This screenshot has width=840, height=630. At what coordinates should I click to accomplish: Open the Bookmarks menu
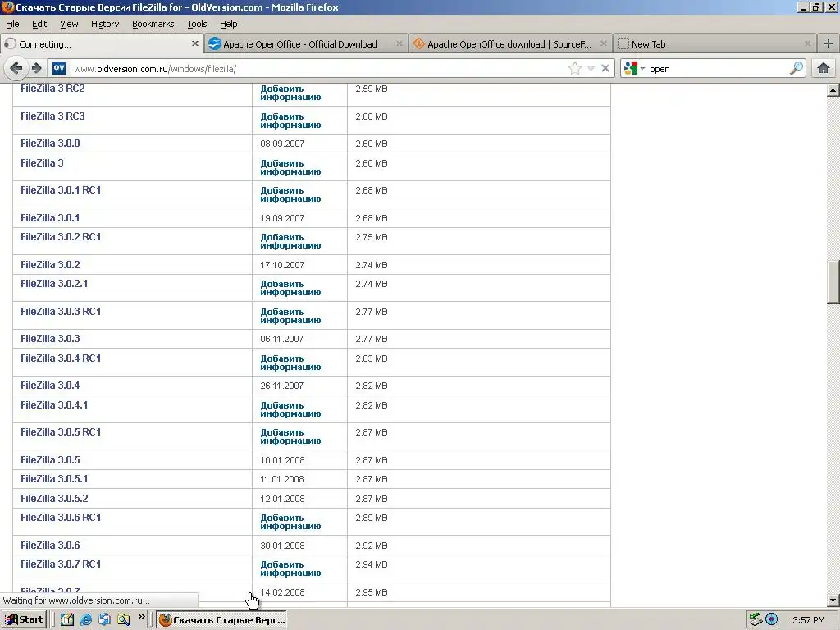[153, 24]
